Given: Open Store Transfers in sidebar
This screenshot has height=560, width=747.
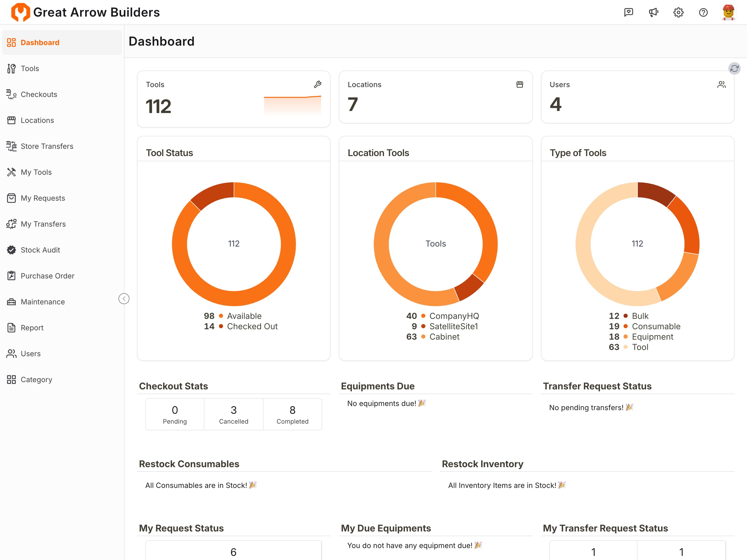Looking at the screenshot, I should [x=47, y=146].
